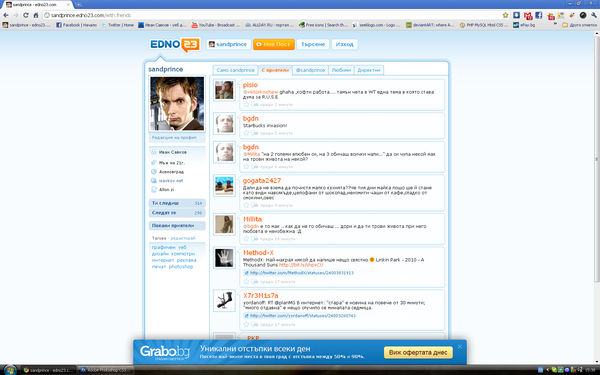
Task: Open Chrome wrench settings menu
Action: coord(594,15)
